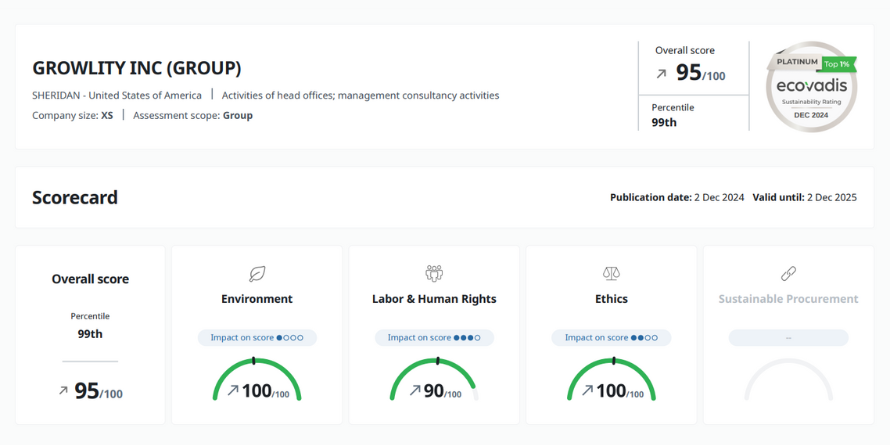Click the greyed Sustainable Procurement title

(788, 299)
